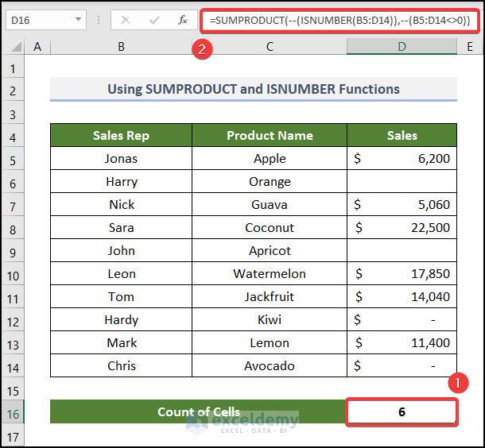Select column A header
The image size is (485, 448).
pos(37,47)
